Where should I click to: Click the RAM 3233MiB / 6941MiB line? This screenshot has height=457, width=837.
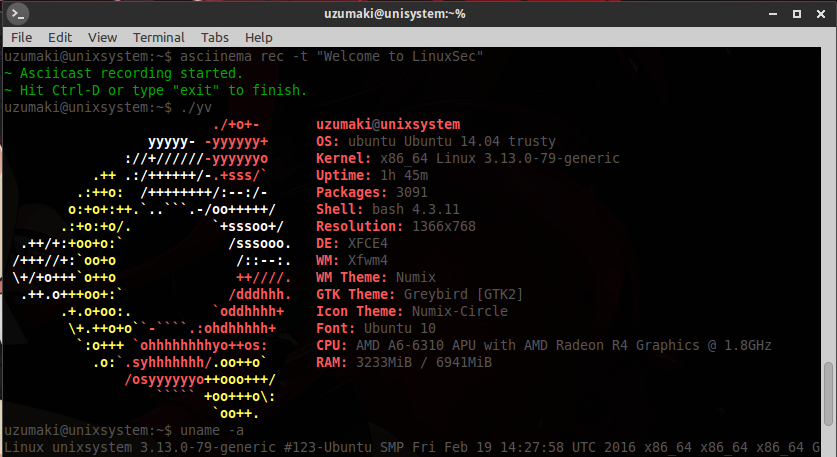click(x=404, y=363)
